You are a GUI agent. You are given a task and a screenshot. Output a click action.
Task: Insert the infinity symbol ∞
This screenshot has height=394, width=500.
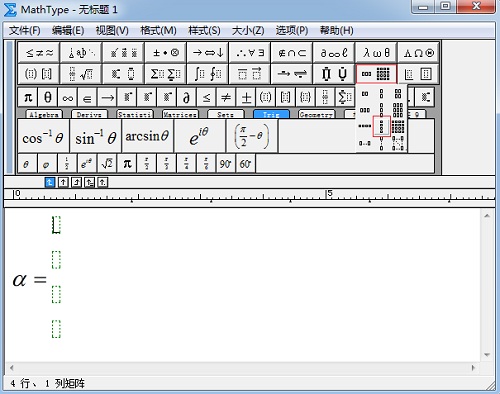(x=68, y=97)
